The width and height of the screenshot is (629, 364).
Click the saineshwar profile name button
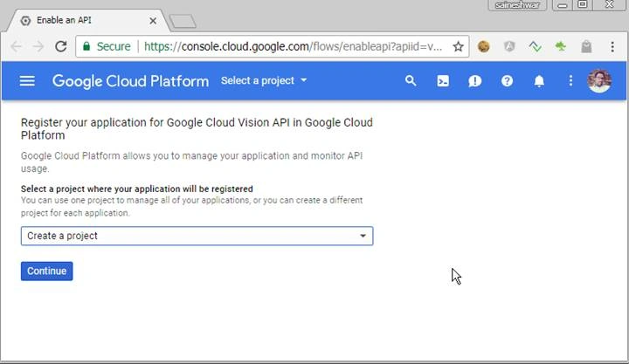517,5
